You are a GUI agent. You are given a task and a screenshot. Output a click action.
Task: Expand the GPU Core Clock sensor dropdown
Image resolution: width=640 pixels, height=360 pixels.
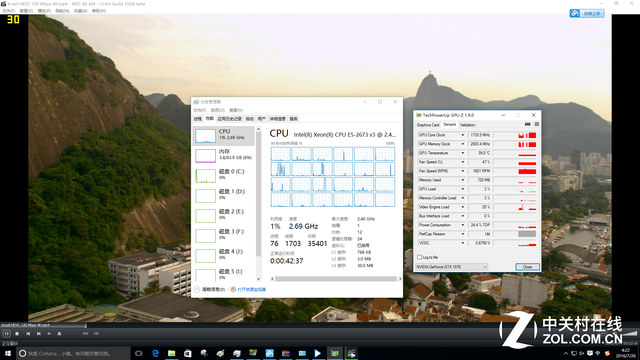pos(462,135)
